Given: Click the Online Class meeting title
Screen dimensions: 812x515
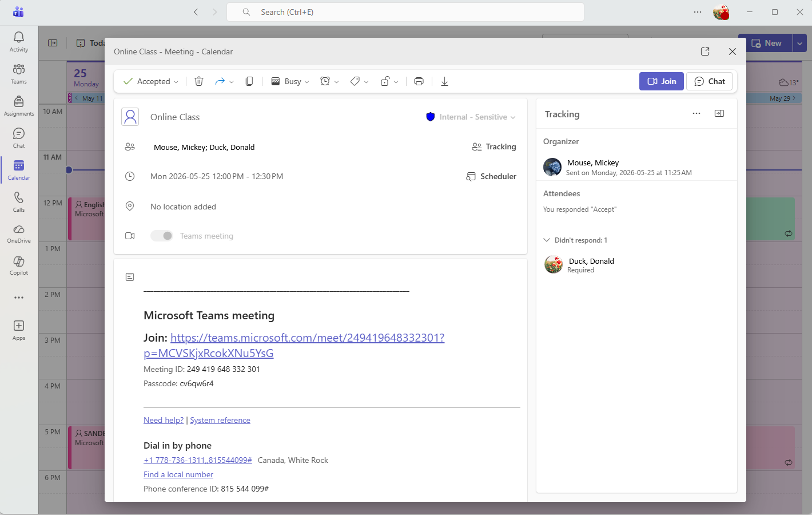Looking at the screenshot, I should tap(175, 117).
